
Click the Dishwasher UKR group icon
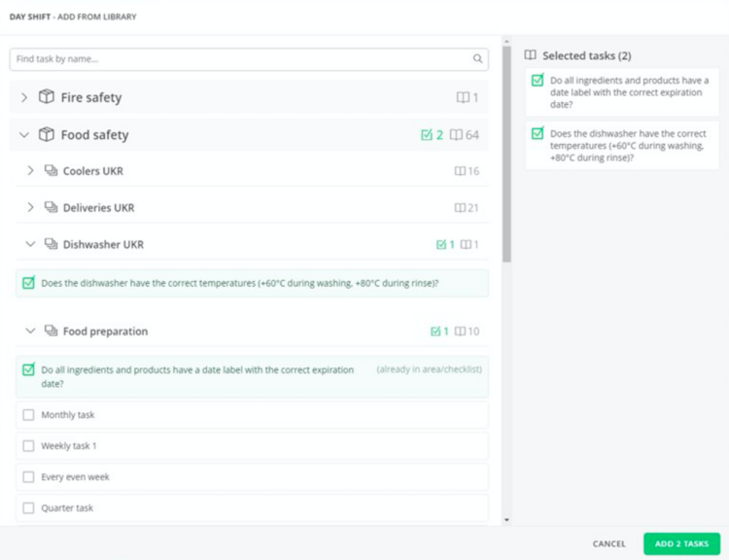pos(51,244)
